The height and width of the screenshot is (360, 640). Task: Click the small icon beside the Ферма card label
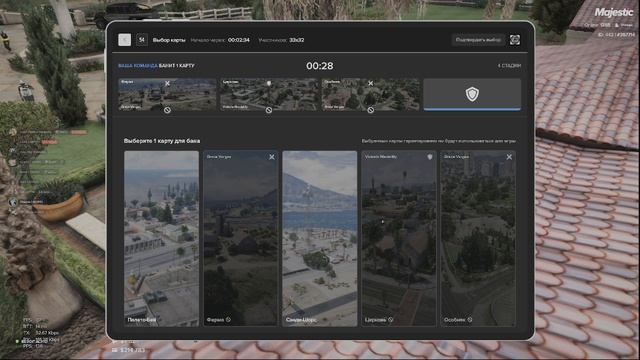point(229,320)
